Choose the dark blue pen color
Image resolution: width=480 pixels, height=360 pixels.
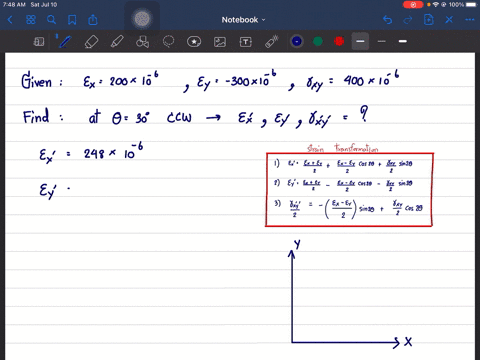297,41
